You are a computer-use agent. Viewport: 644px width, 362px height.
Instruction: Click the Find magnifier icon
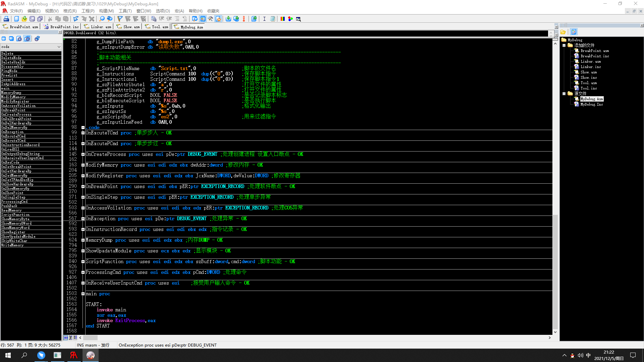102,19
